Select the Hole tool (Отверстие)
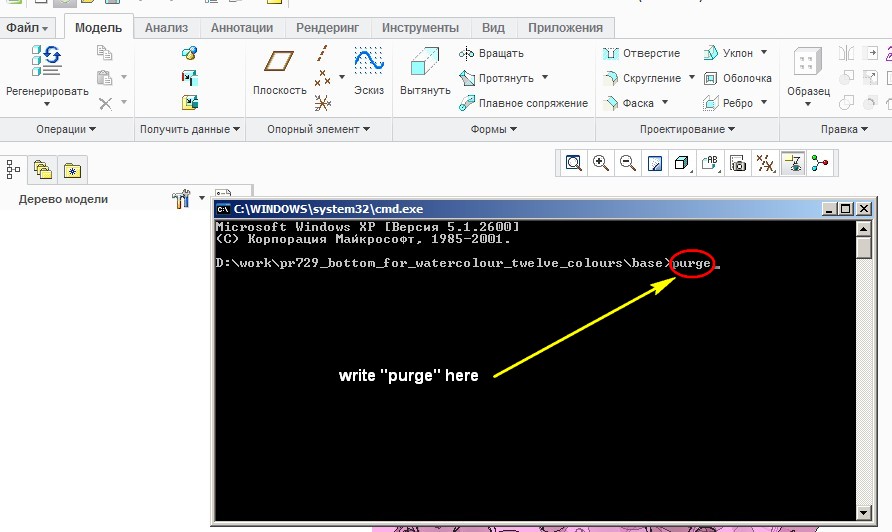892x532 pixels. pyautogui.click(x=641, y=53)
